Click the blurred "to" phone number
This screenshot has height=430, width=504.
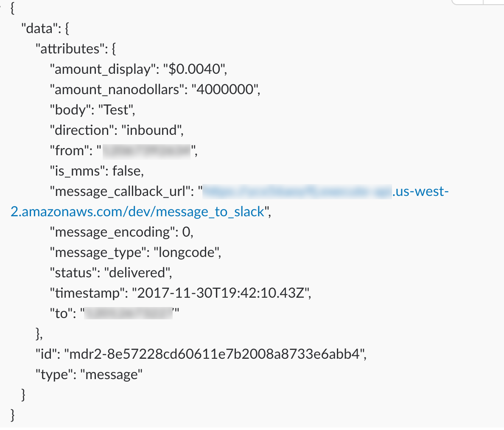pos(129,313)
